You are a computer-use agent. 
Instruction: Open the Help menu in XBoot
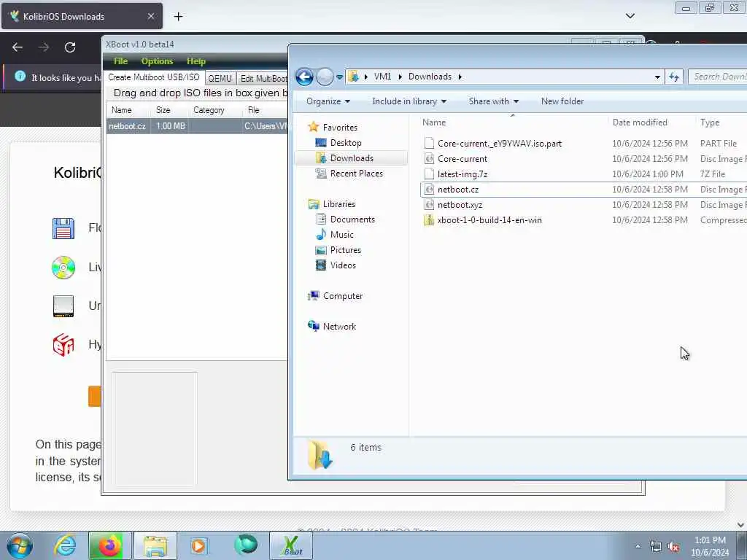pyautogui.click(x=196, y=61)
